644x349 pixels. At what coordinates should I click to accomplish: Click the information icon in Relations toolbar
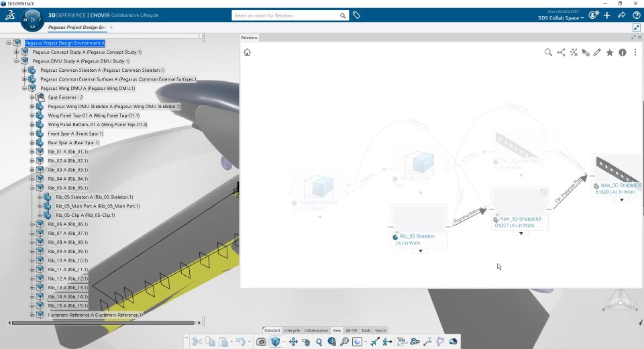(x=623, y=52)
